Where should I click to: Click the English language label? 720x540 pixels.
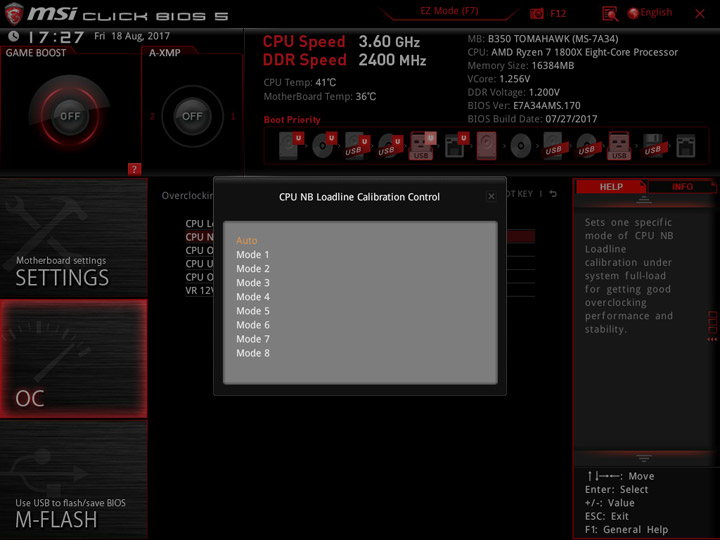656,12
